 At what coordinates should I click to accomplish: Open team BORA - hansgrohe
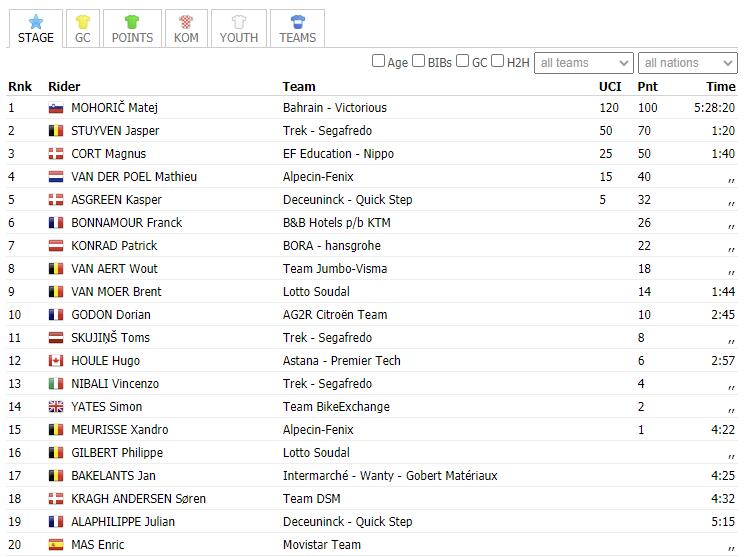[332, 246]
